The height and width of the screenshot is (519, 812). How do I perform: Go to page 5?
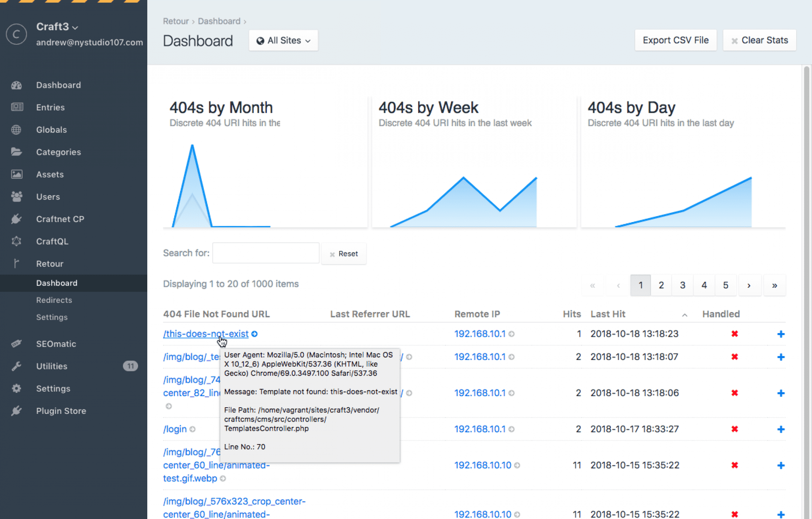pos(725,285)
